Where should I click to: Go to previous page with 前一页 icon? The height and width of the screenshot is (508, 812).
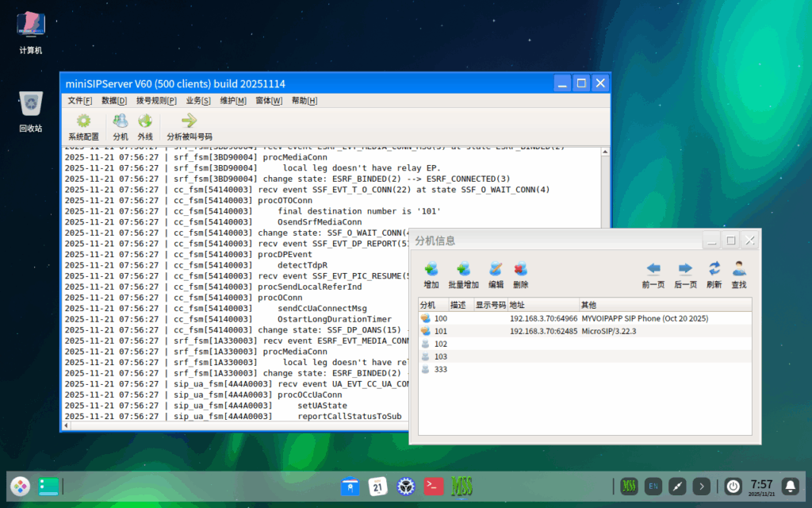(653, 274)
